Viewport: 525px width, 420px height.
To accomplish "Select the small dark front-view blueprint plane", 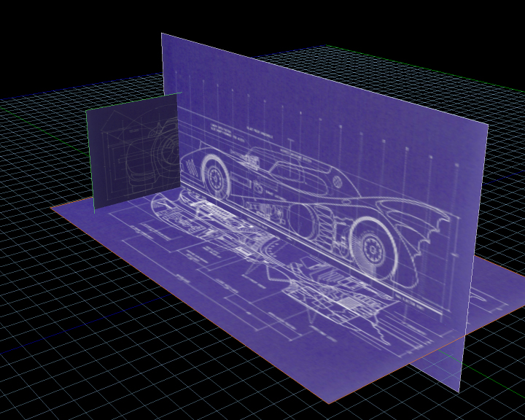I will [x=134, y=154].
